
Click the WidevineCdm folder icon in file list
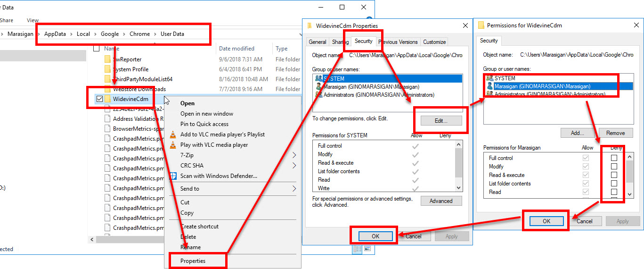click(x=107, y=99)
